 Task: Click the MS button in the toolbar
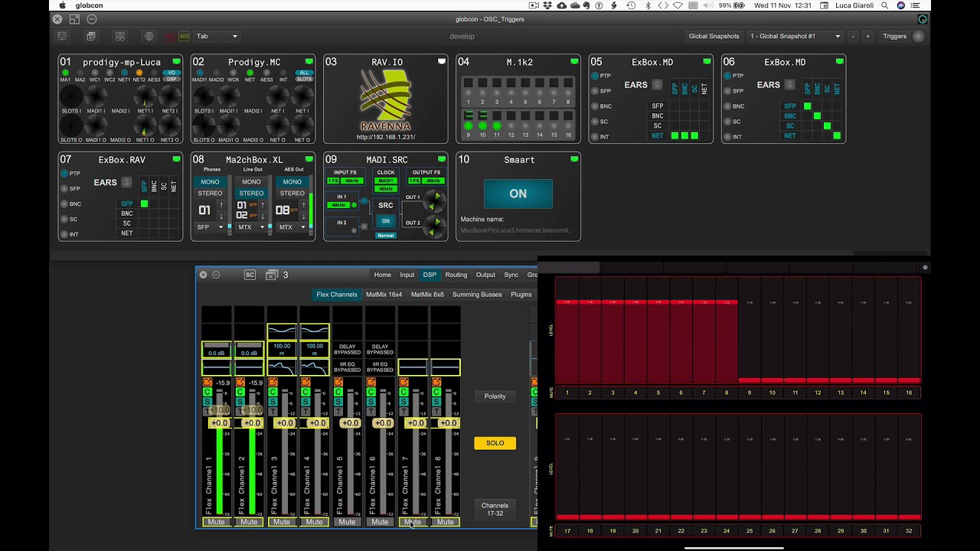(x=184, y=36)
